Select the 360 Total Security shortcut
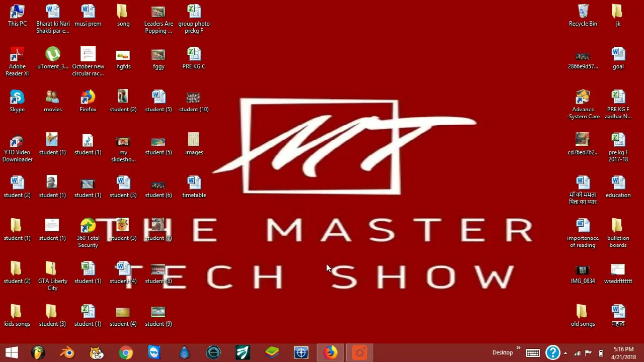The height and width of the screenshot is (362, 644). pyautogui.click(x=88, y=233)
